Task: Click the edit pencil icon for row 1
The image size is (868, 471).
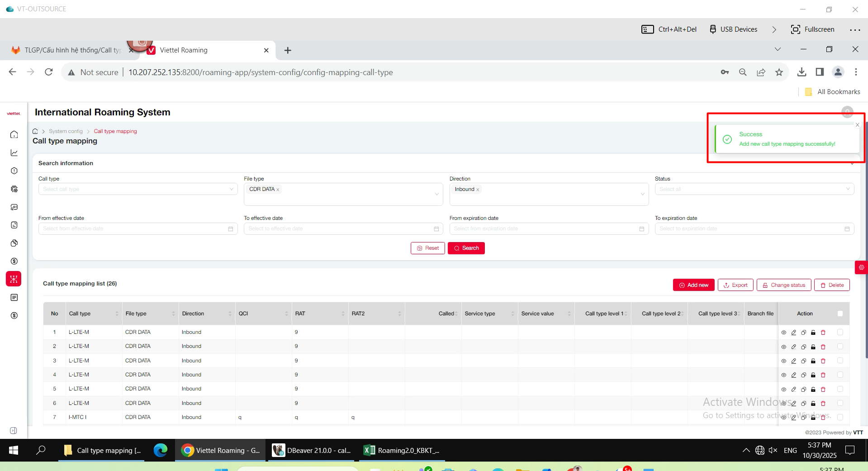Action: coord(793,333)
